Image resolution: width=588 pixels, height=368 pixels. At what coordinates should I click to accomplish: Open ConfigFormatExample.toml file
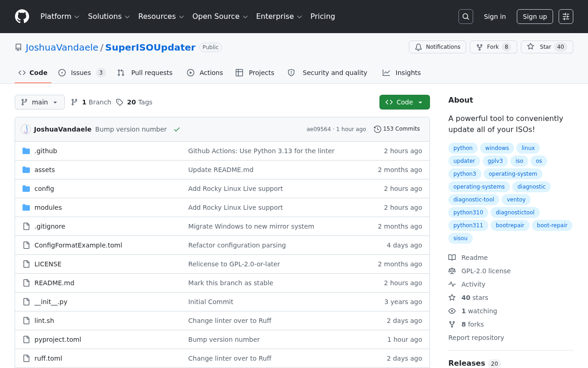(78, 245)
